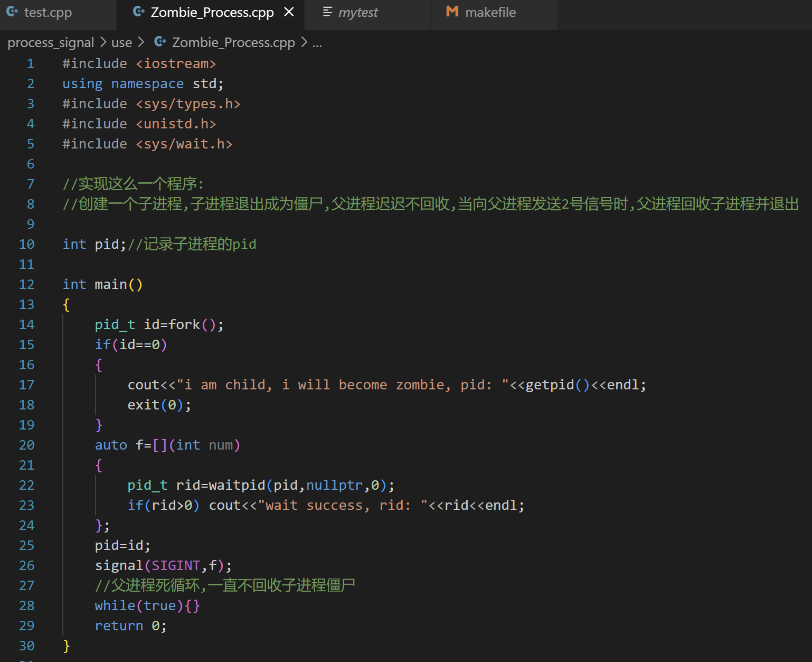Click line number 1 in the gutter
This screenshot has height=662, width=812.
31,64
